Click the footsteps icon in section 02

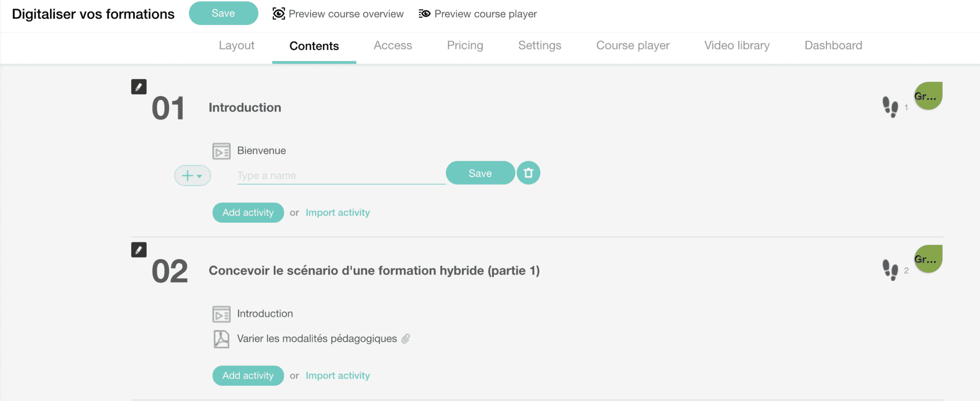[890, 270]
